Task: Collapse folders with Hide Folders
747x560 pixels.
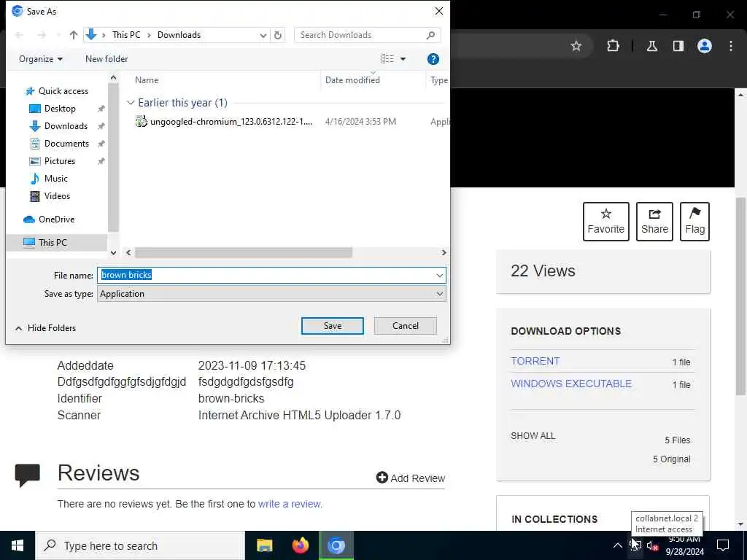Action: (x=46, y=328)
